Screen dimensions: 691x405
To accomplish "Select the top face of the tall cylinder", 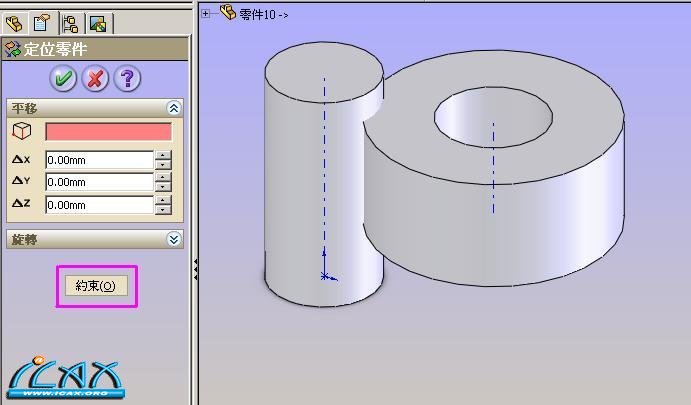I will [324, 72].
